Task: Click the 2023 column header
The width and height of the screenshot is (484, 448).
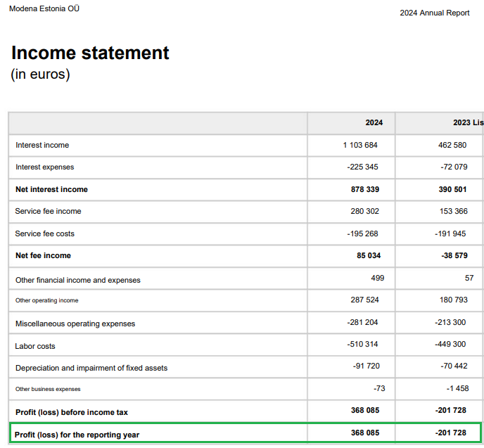Action: coord(467,122)
